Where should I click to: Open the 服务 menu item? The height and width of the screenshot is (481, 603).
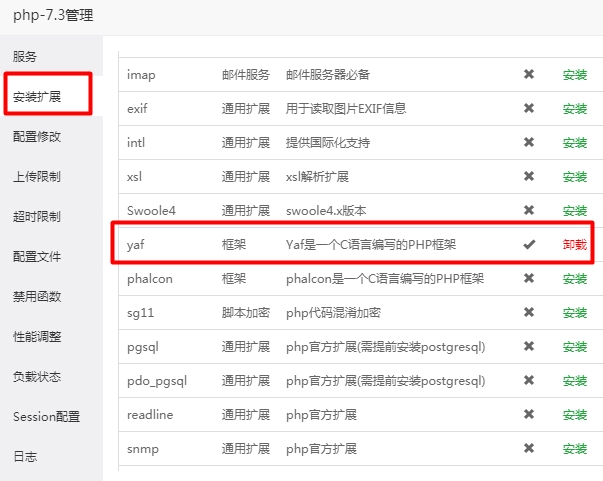25,57
